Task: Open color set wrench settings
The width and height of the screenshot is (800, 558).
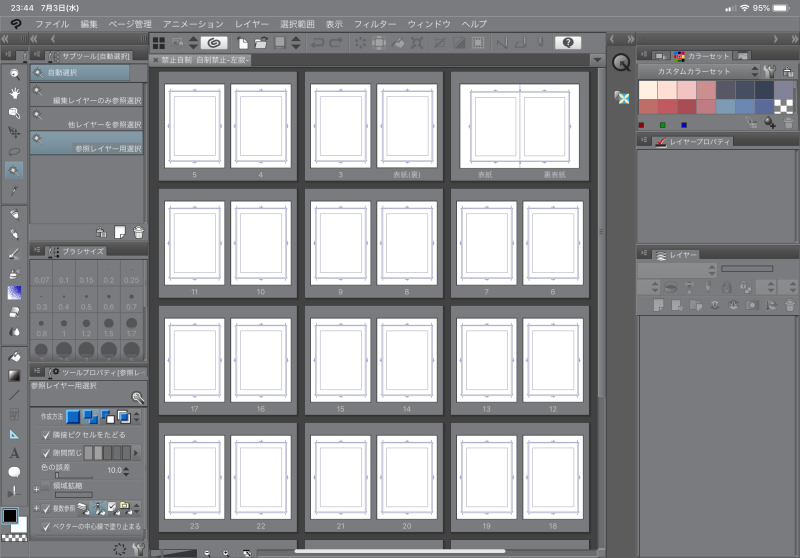Action: 769,71
